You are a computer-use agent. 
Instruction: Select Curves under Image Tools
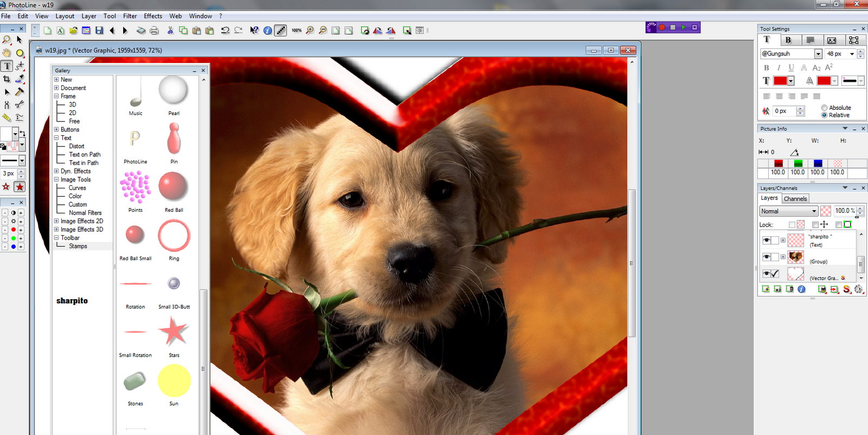[x=77, y=188]
